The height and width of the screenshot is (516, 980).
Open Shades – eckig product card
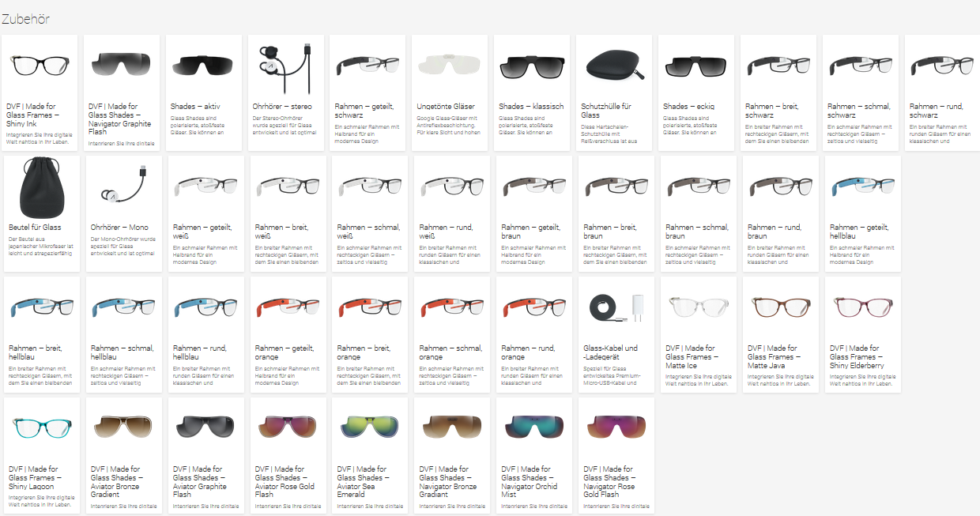[696, 92]
